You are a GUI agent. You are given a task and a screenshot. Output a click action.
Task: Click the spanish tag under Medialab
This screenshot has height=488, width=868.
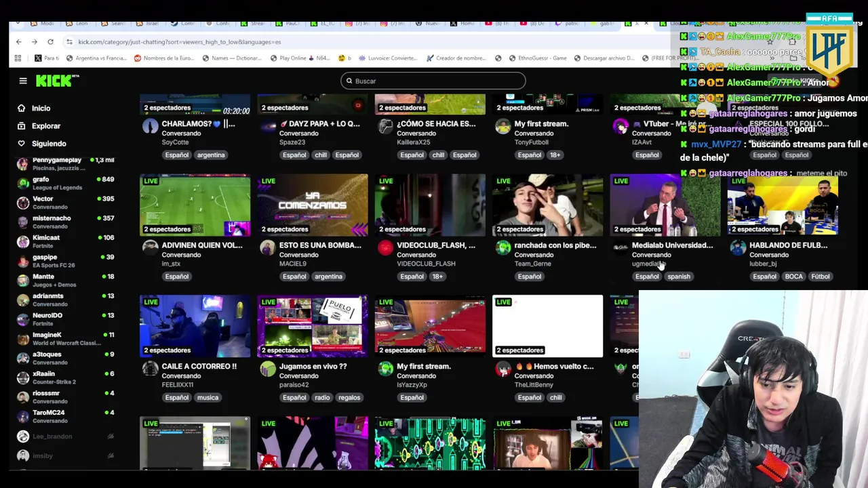pos(679,277)
